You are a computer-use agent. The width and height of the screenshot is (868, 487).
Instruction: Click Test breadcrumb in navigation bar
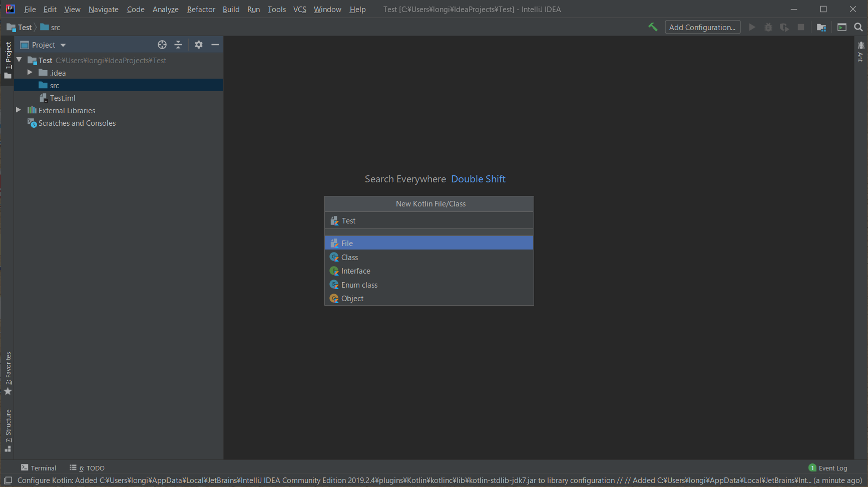[20, 27]
